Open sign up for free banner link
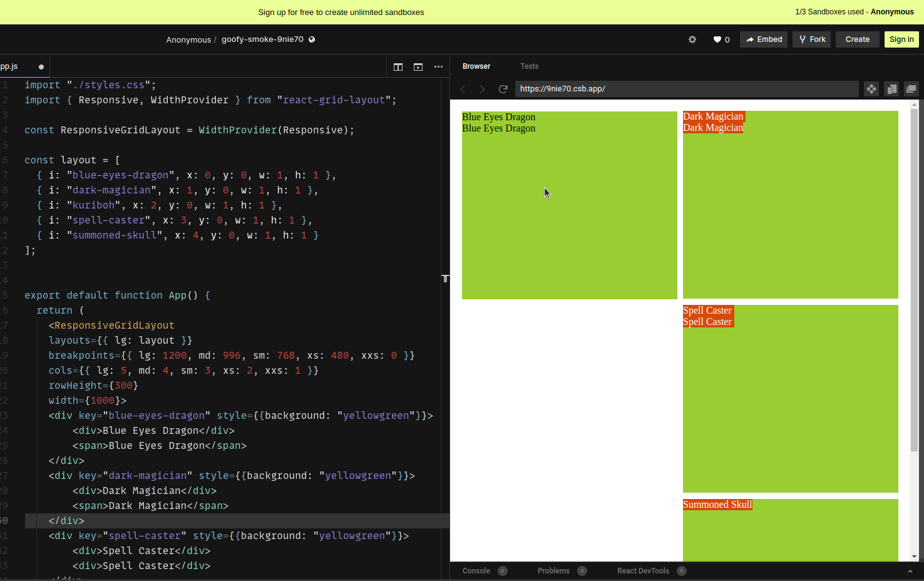Screen dimensions: 924x581 pyautogui.click(x=341, y=12)
